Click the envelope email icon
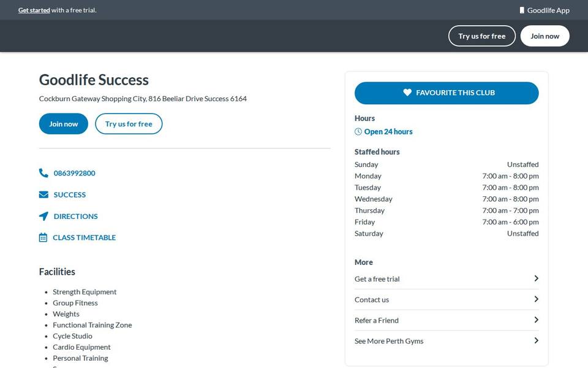Viewport: 588px width, 368px height. (x=43, y=194)
